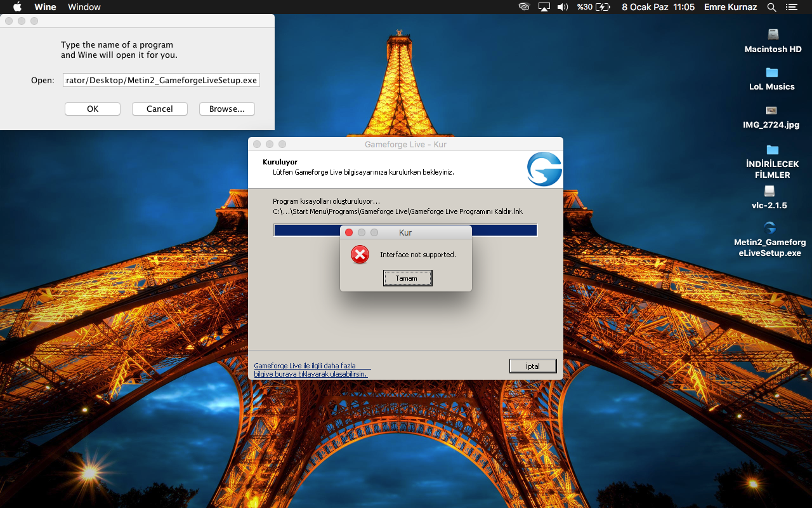This screenshot has width=812, height=508.
Task: Select the LoL Musics folder icon
Action: [x=772, y=79]
